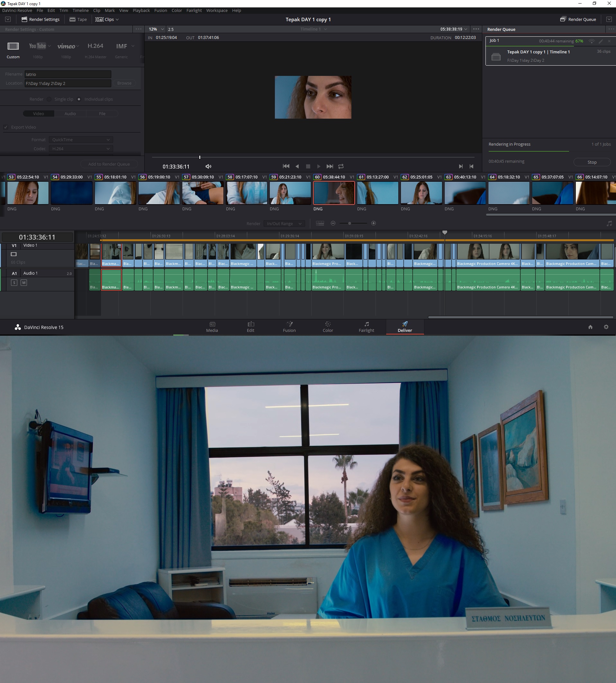Image resolution: width=616 pixels, height=683 pixels.
Task: Open the In/Out Range render dropdown
Action: (x=284, y=224)
